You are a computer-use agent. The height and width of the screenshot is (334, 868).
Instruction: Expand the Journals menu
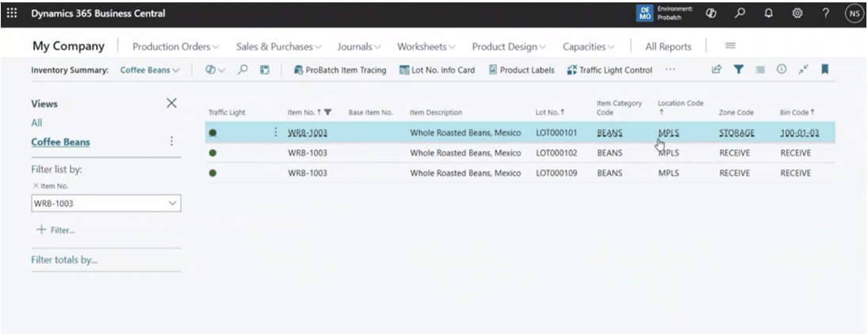[359, 47]
